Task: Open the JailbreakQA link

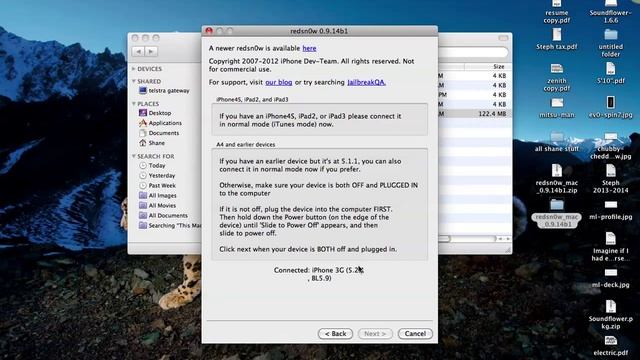Action: coord(366,82)
